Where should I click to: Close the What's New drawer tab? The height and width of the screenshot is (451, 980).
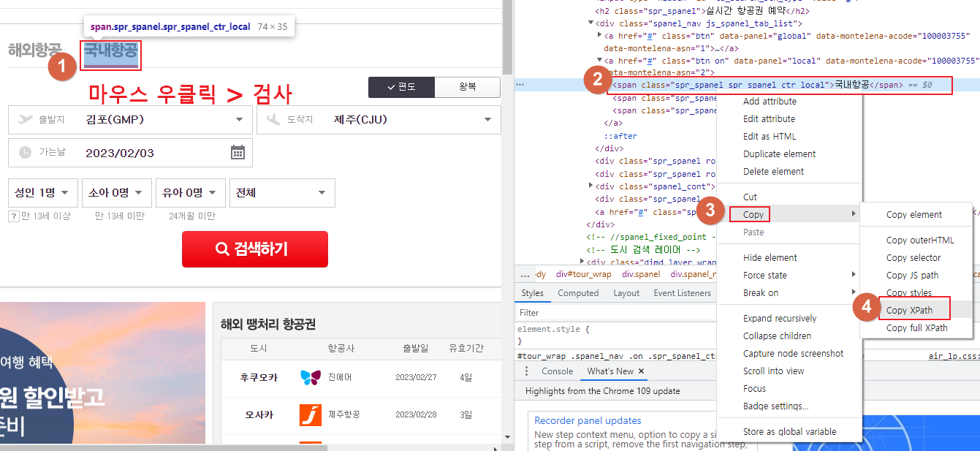pyautogui.click(x=641, y=371)
